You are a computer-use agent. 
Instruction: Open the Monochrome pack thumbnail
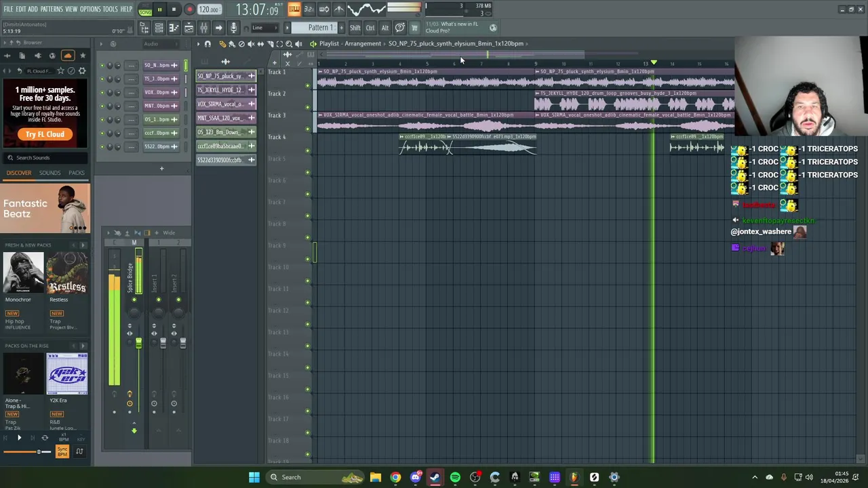(23, 272)
